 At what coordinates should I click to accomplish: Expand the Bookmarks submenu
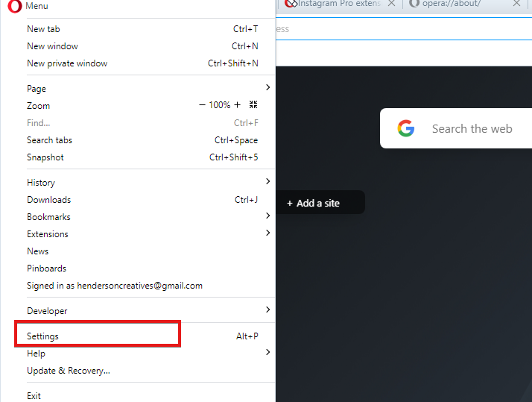click(142, 216)
